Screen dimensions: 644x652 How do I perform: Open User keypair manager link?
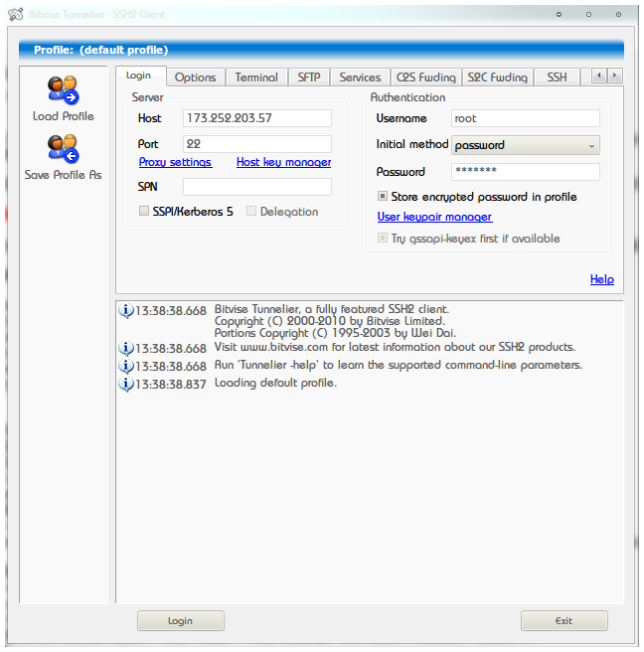tap(435, 217)
